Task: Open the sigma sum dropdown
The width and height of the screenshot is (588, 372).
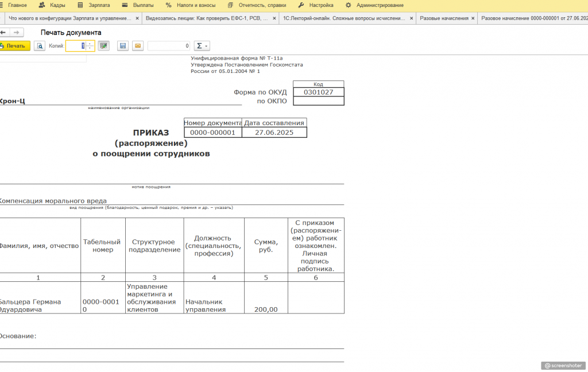Action: pos(202,46)
